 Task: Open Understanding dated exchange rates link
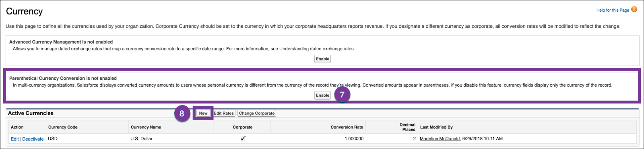pyautogui.click(x=316, y=49)
